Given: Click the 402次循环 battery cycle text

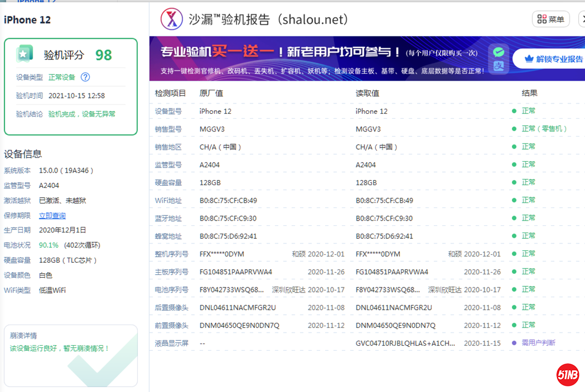Looking at the screenshot, I should pyautogui.click(x=82, y=245).
